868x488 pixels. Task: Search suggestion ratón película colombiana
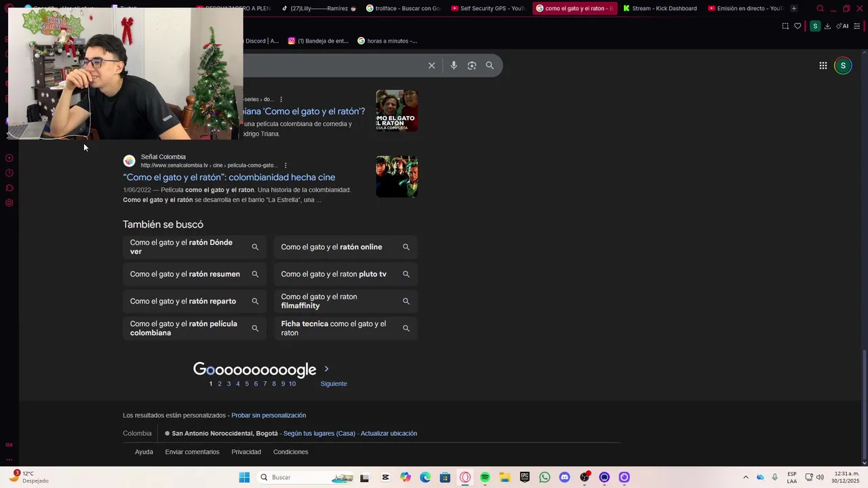point(195,329)
